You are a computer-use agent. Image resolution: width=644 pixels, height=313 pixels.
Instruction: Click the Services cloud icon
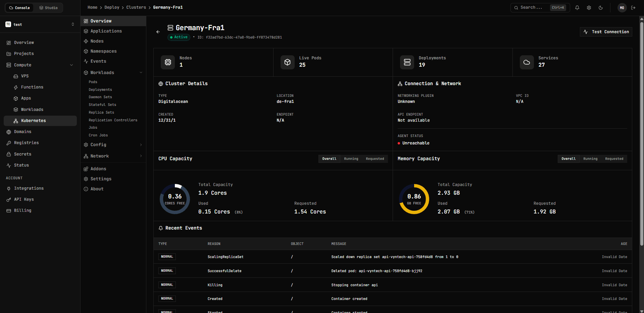point(527,62)
